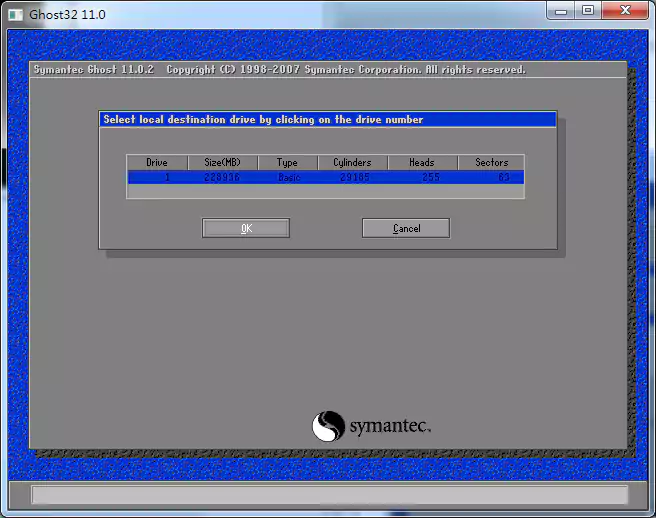This screenshot has width=656, height=518.
Task: Maximize the Ghost32 11.0 window
Action: coord(588,11)
